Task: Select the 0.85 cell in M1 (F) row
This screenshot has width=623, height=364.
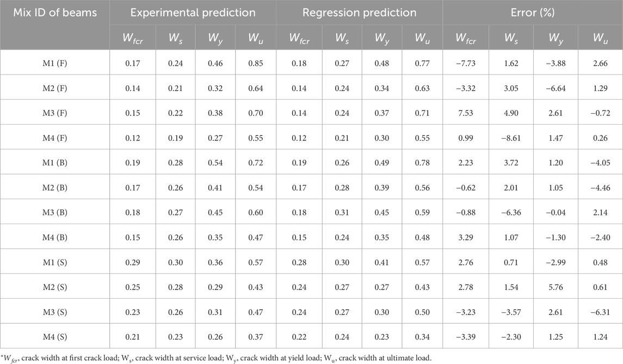Action: pyautogui.click(x=255, y=61)
